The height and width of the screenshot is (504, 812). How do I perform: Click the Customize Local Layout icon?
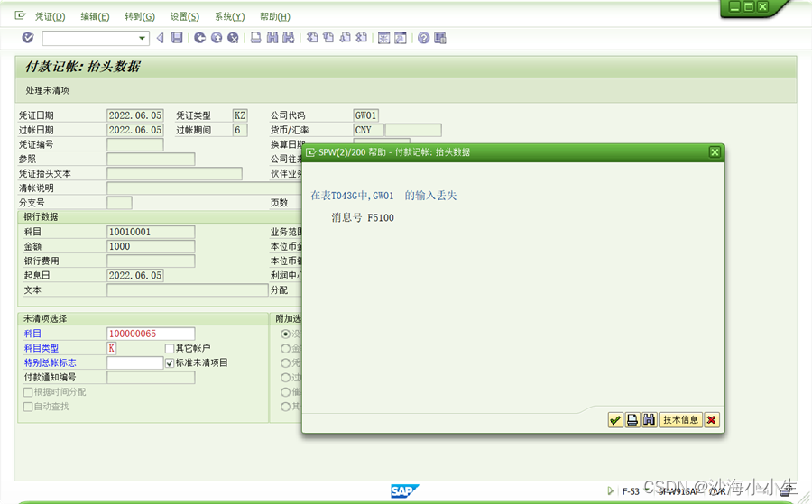coord(440,38)
